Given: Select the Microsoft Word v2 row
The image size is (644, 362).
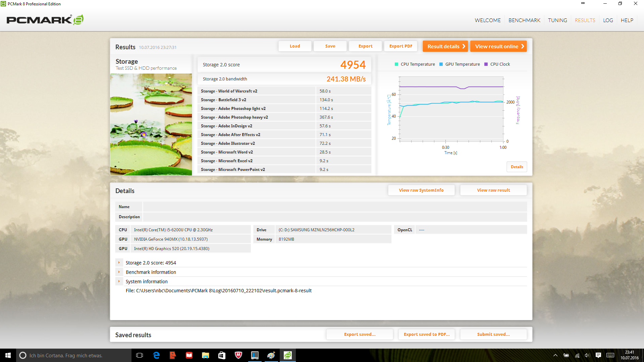Looking at the screenshot, I should click(x=284, y=152).
